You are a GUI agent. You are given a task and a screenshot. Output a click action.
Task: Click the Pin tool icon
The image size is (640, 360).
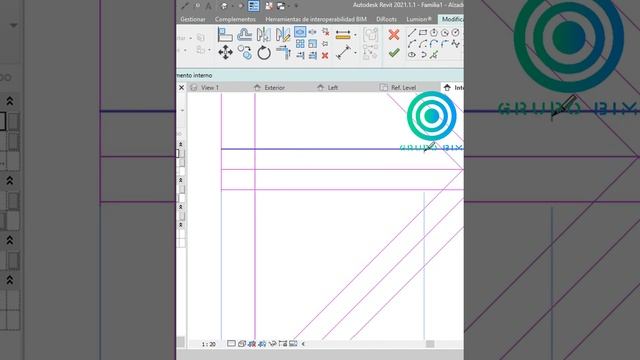pos(325,43)
